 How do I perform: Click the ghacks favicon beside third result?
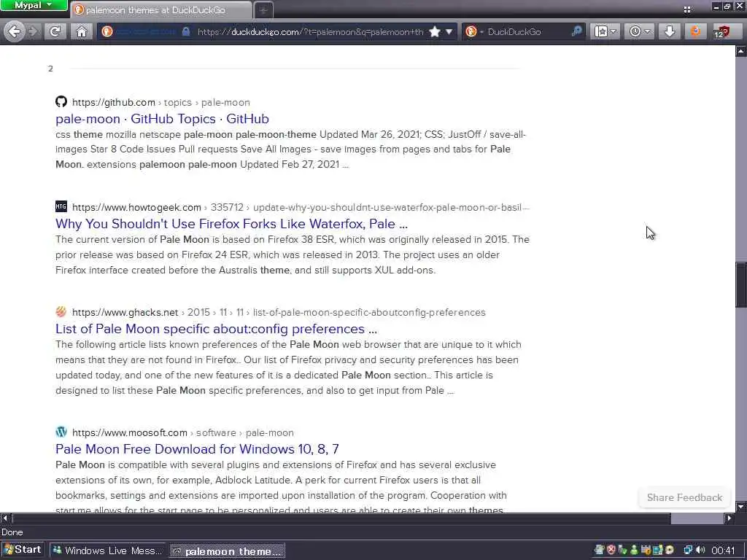(x=61, y=311)
